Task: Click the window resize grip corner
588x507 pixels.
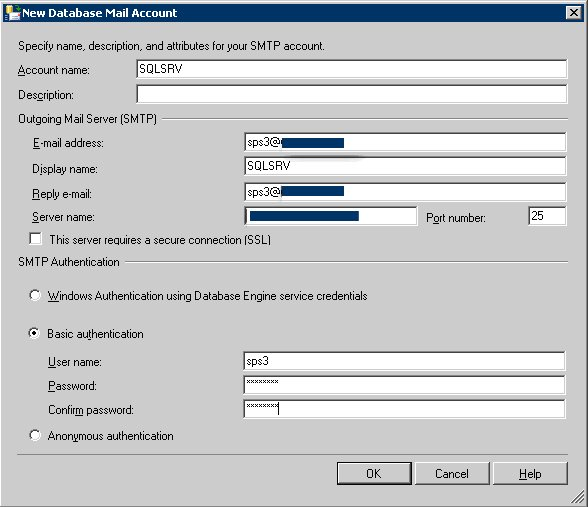Action: [x=578, y=497]
